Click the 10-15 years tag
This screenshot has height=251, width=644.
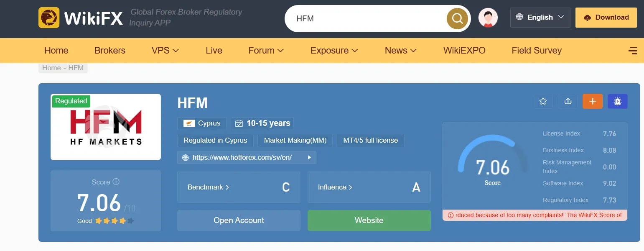(262, 123)
